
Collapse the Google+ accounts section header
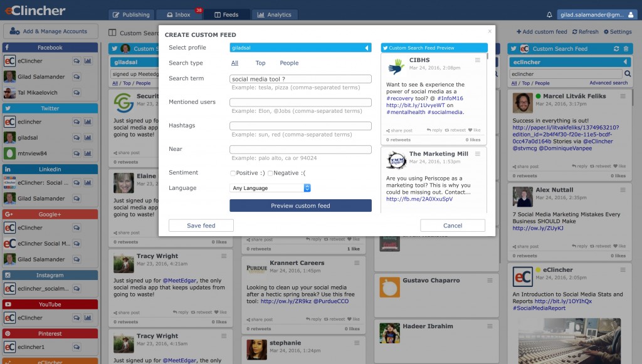click(x=50, y=214)
